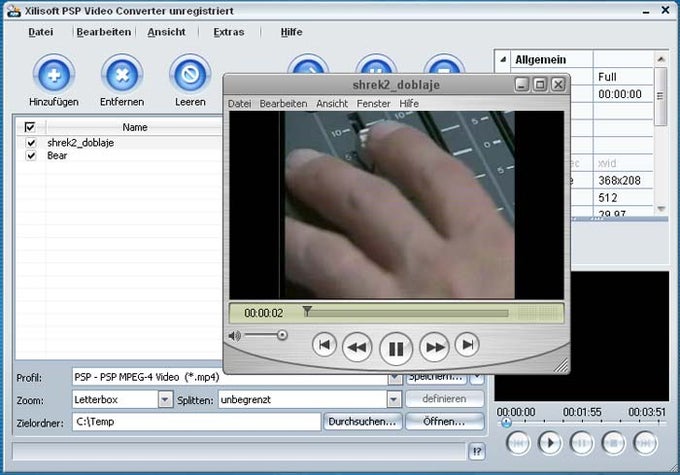Open Hilfe menu in player window
680x475 pixels.
[x=409, y=104]
